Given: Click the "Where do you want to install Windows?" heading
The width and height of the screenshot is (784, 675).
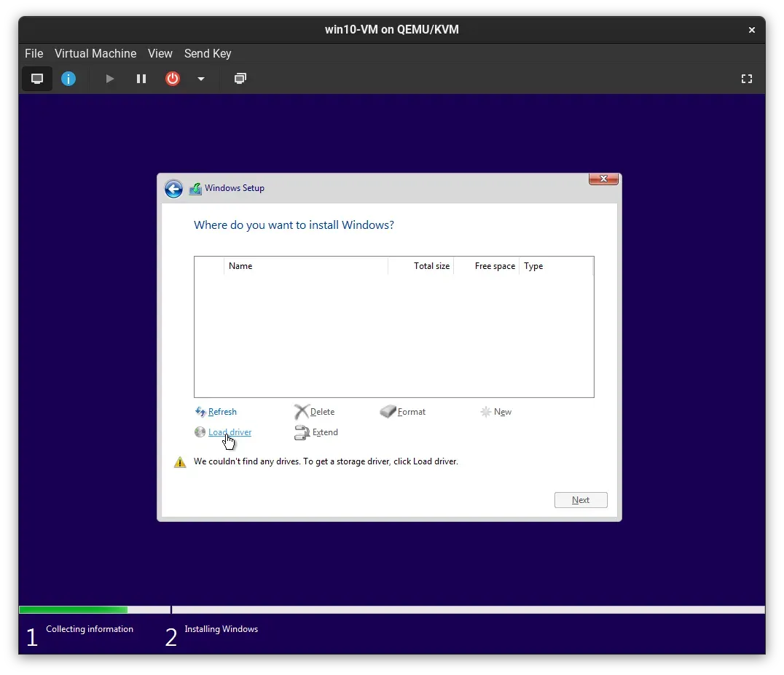Looking at the screenshot, I should coord(294,225).
